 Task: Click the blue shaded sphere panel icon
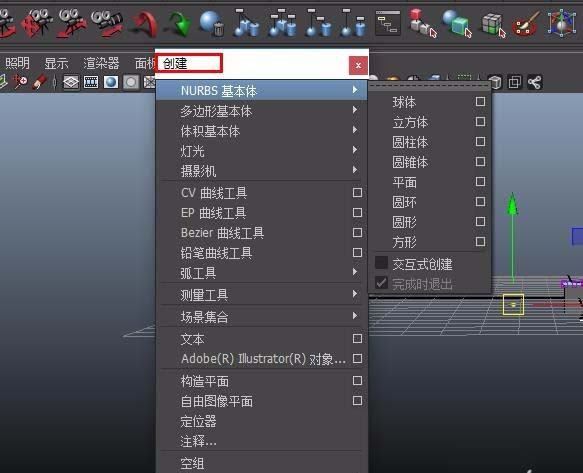pos(110,82)
